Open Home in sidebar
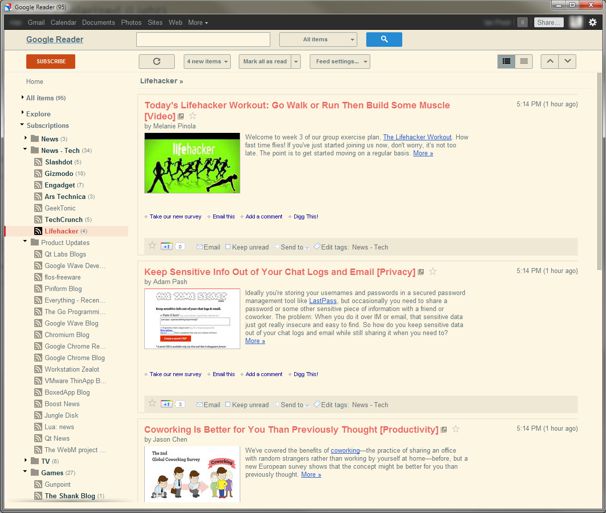The image size is (606, 513). [34, 82]
